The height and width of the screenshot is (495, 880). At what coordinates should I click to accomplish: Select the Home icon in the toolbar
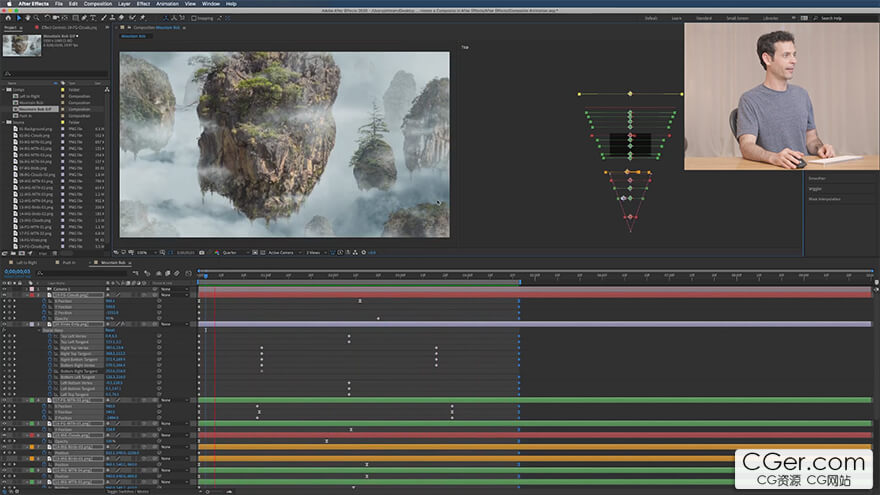pos(8,18)
